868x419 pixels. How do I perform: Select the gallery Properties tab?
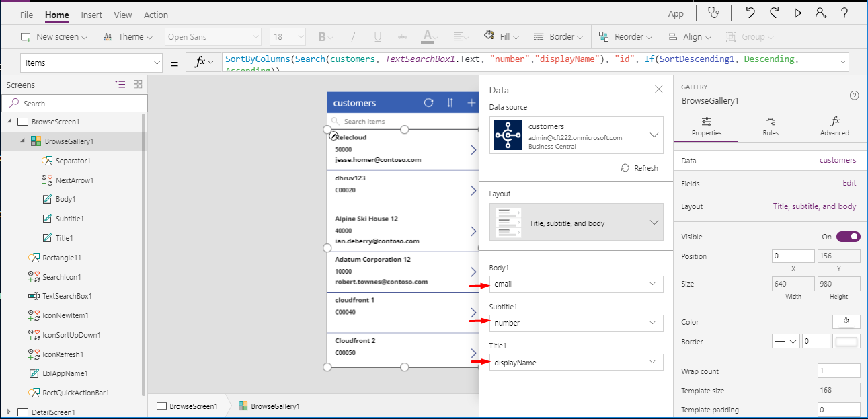(707, 126)
